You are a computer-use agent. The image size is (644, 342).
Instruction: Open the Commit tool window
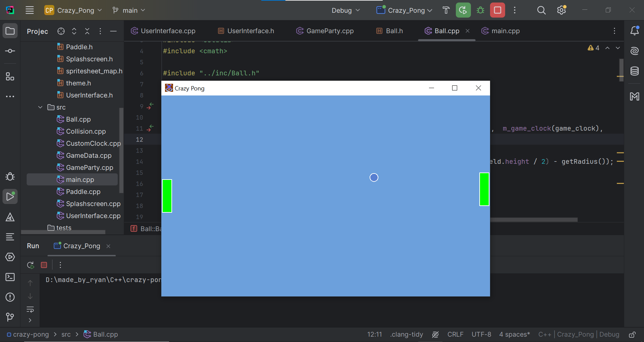click(x=10, y=51)
